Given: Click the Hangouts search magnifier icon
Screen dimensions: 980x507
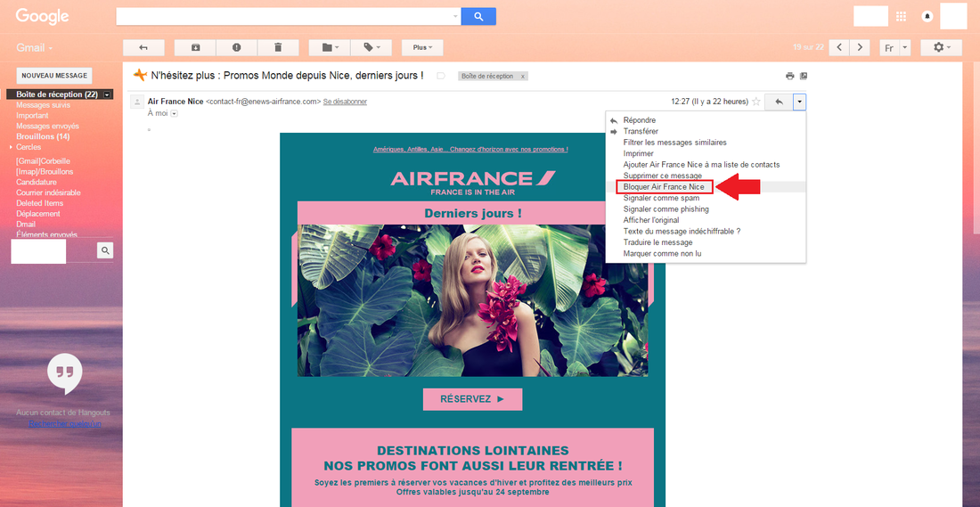Looking at the screenshot, I should (x=105, y=250).
